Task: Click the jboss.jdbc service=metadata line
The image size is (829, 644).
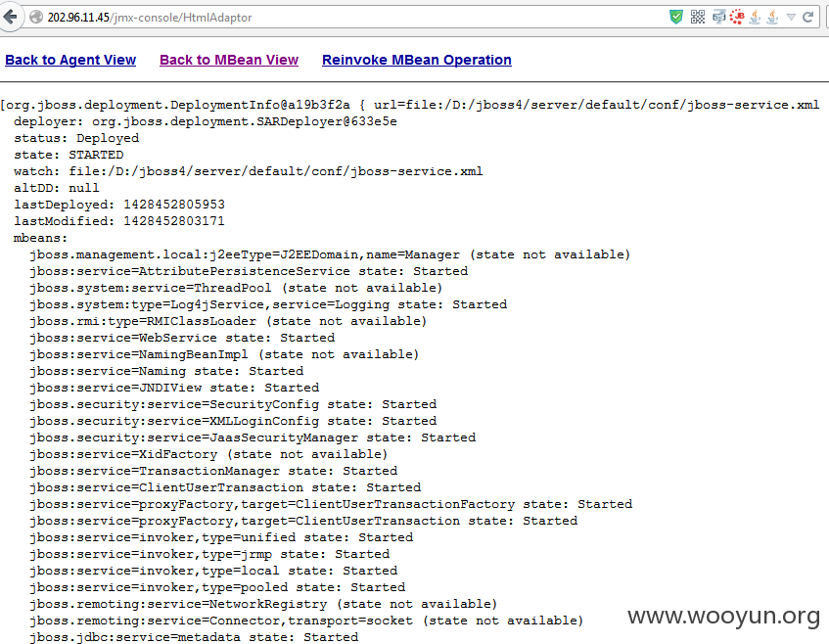Action: (x=194, y=637)
